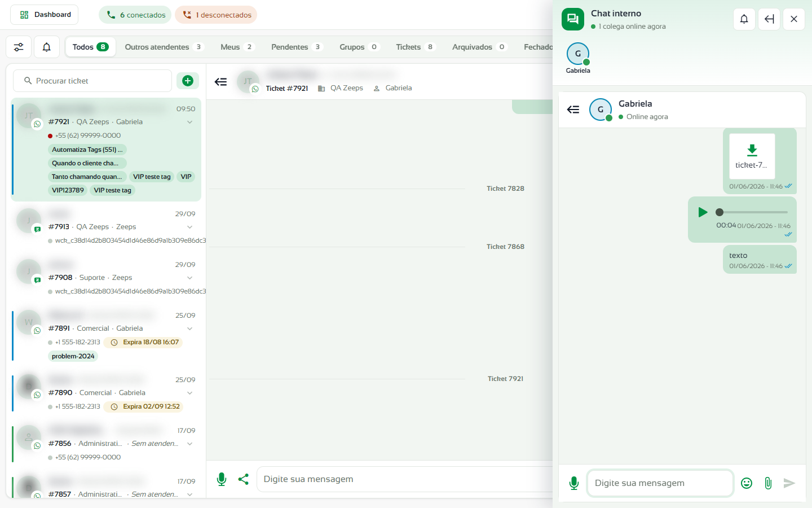Image resolution: width=812 pixels, height=508 pixels.
Task: Close the Chat interno panel
Action: point(794,19)
